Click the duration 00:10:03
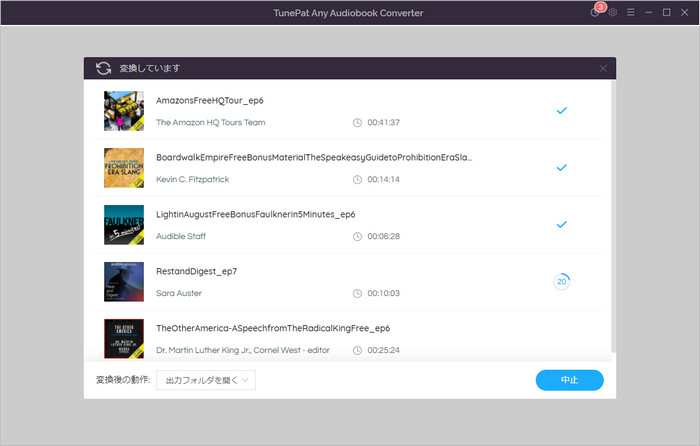The image size is (700, 446). point(383,293)
